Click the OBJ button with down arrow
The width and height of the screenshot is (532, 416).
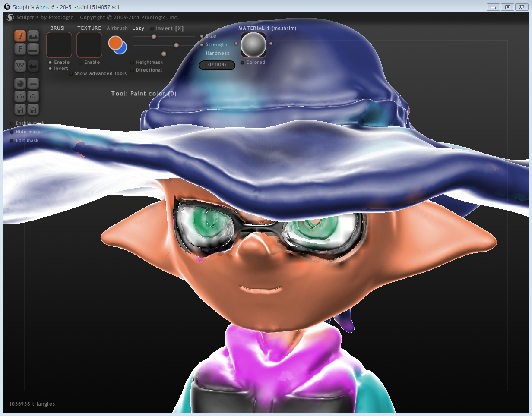(x=33, y=96)
